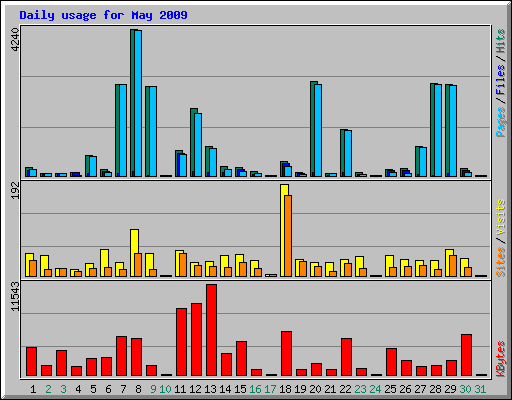Screen dimensions: 512x400
Task: Click the tallest hits bar on day 8
Action: (x=132, y=103)
